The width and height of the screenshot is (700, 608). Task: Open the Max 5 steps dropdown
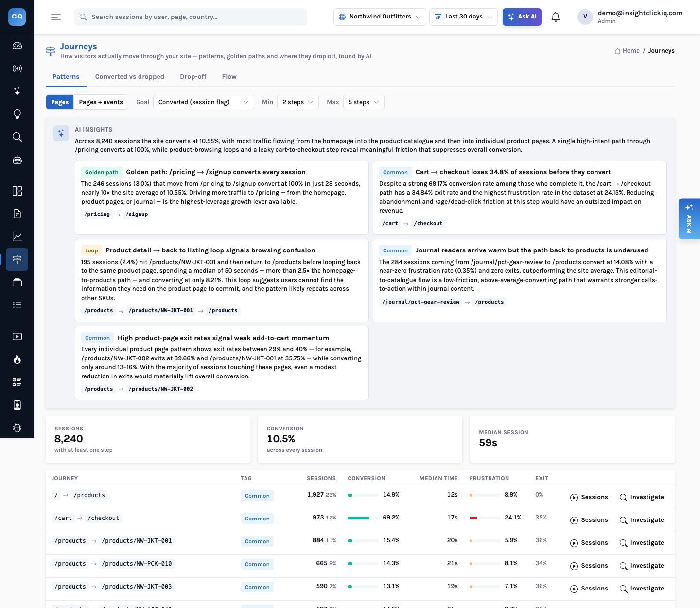point(364,102)
